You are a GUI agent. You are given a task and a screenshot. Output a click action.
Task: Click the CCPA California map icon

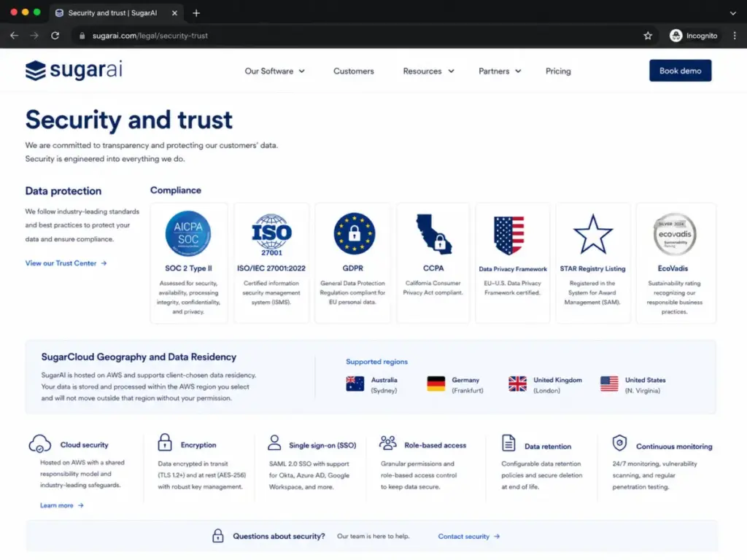pos(433,234)
